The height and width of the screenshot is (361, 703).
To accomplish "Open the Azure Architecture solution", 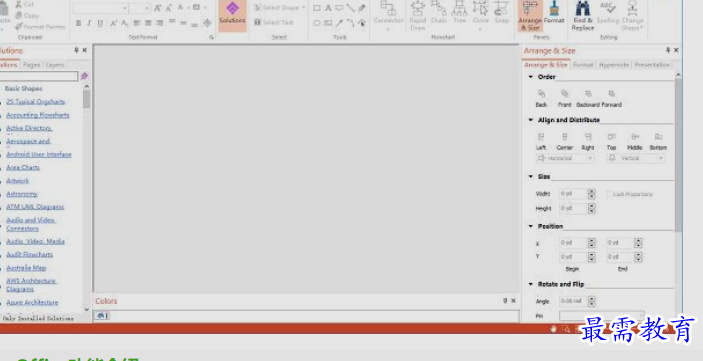I will 32,302.
